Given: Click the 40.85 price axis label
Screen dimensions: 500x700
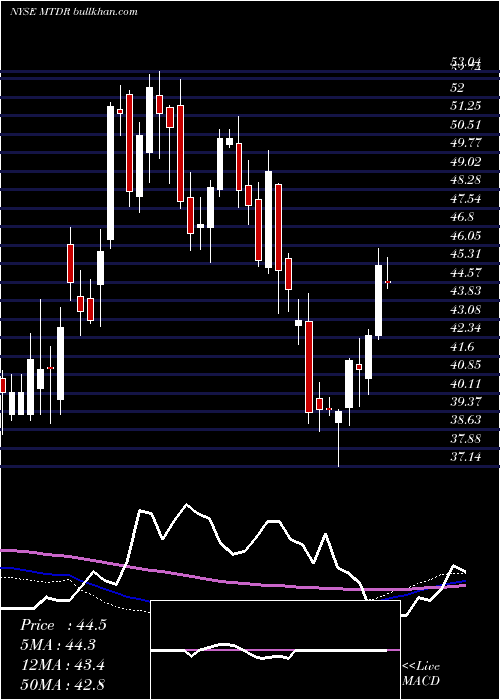Looking at the screenshot, I should pyautogui.click(x=466, y=365).
